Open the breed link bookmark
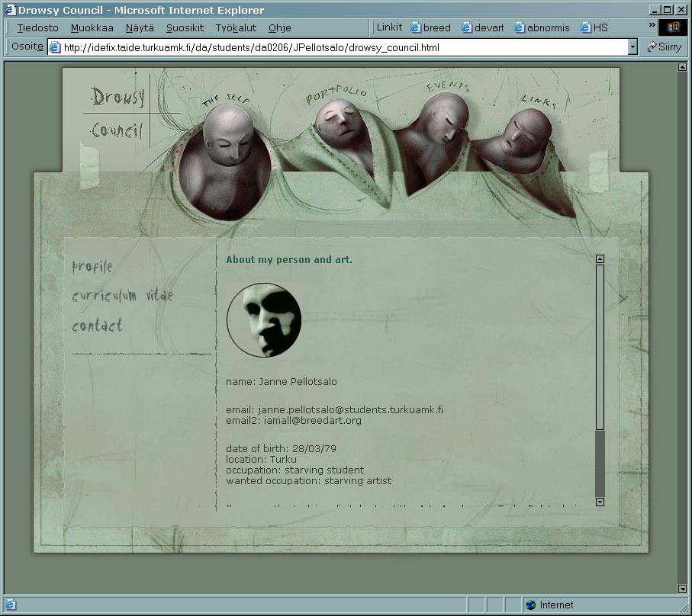Image resolution: width=692 pixels, height=616 pixels. (430, 27)
